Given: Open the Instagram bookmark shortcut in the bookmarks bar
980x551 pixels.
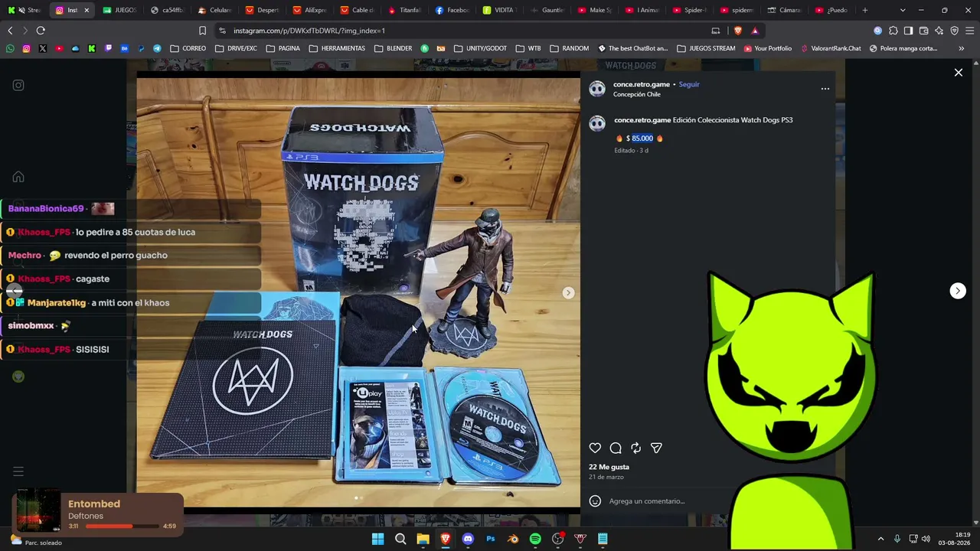Looking at the screenshot, I should tap(26, 48).
